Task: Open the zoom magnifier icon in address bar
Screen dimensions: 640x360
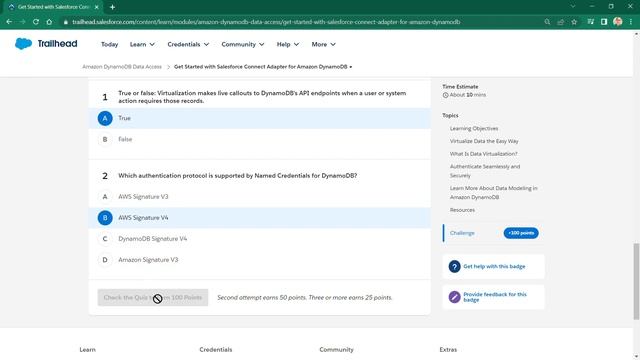Action: (x=547, y=22)
